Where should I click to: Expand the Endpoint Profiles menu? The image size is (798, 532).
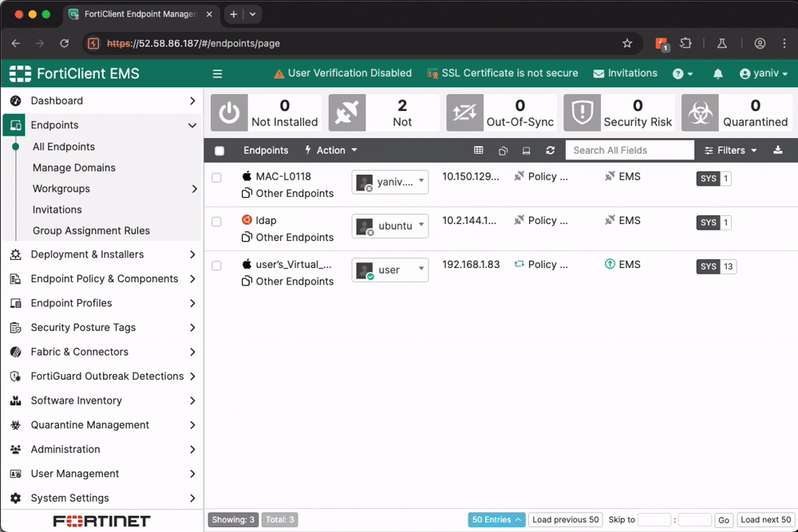[x=102, y=303]
